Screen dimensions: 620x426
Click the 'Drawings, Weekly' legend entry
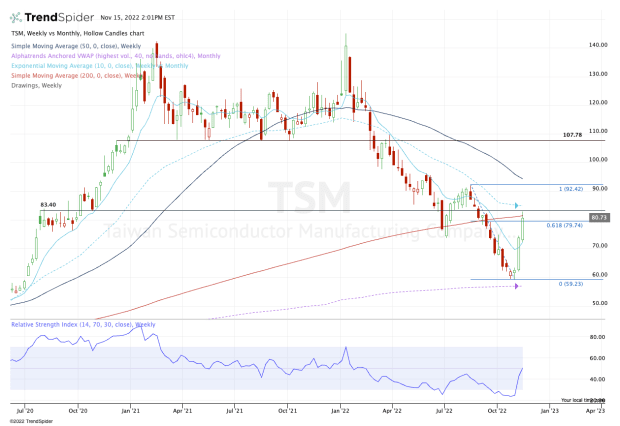(x=36, y=85)
